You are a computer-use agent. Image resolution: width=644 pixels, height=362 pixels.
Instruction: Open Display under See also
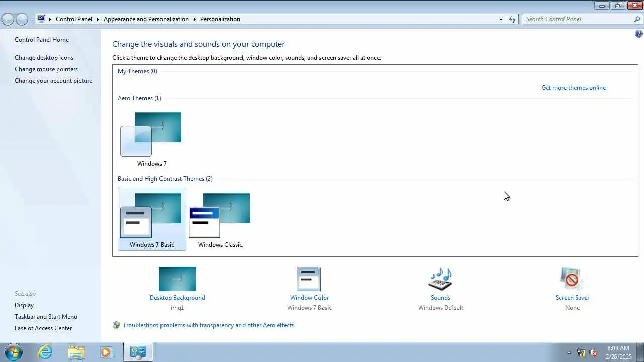tap(24, 305)
